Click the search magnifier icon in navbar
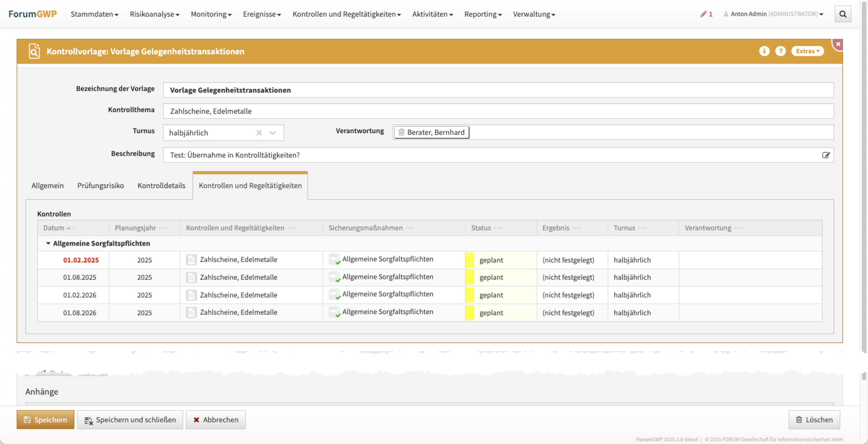Viewport: 868px width, 444px height. tap(842, 14)
